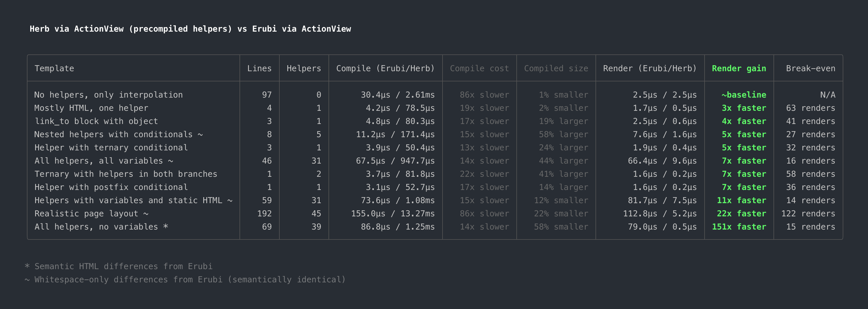Select the 'Template' column header
The image size is (868, 309).
click(x=54, y=68)
